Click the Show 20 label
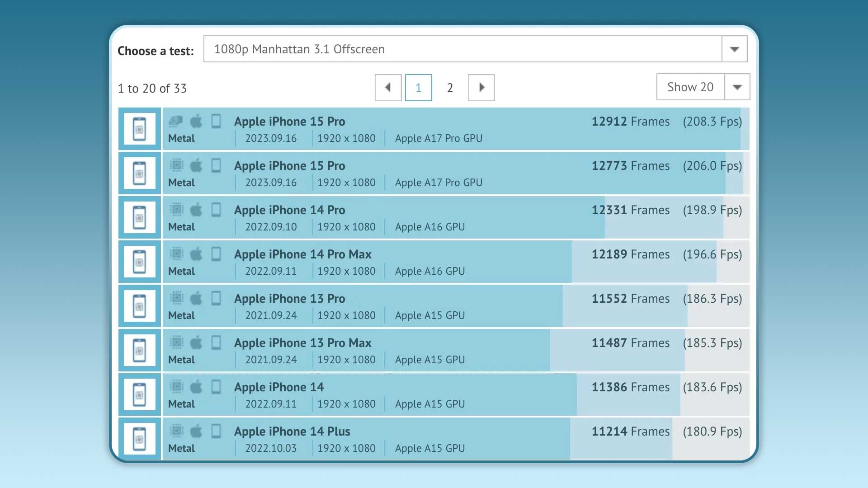 coord(690,87)
